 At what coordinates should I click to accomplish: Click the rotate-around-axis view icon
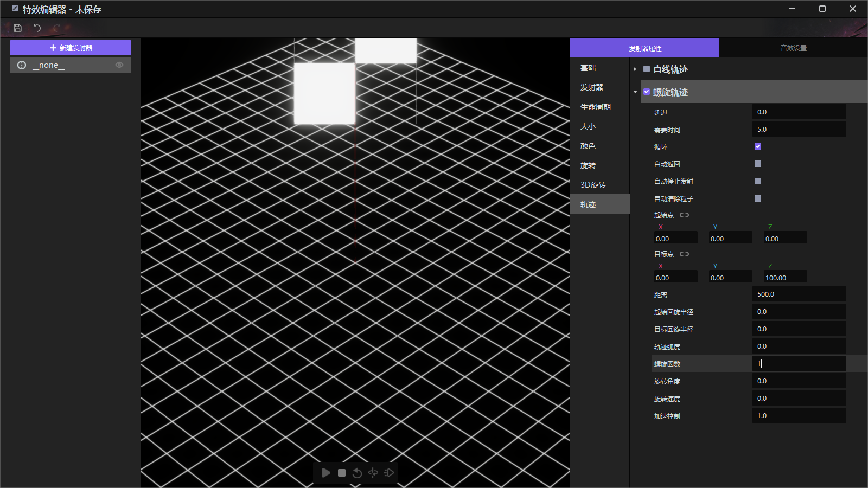(x=373, y=473)
